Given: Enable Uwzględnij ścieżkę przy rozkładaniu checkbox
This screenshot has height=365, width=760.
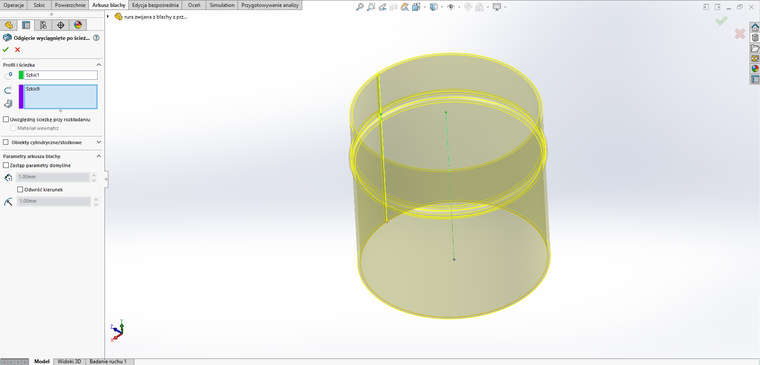Looking at the screenshot, I should (6, 119).
